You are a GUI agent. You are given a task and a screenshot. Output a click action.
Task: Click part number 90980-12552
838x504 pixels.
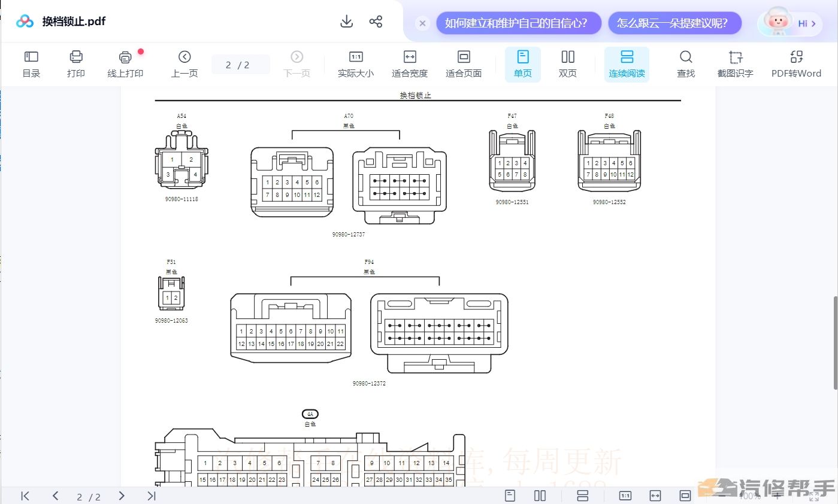609,202
